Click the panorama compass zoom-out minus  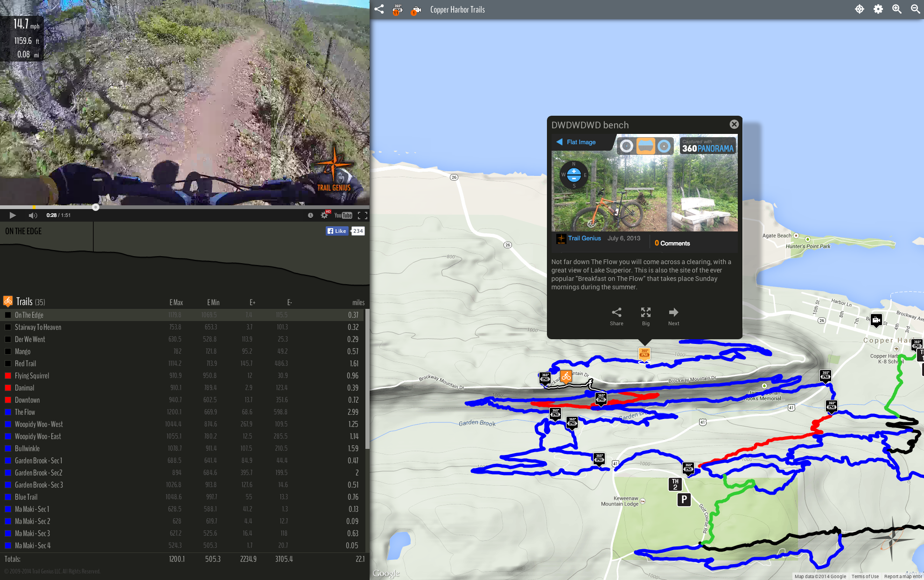click(x=574, y=178)
